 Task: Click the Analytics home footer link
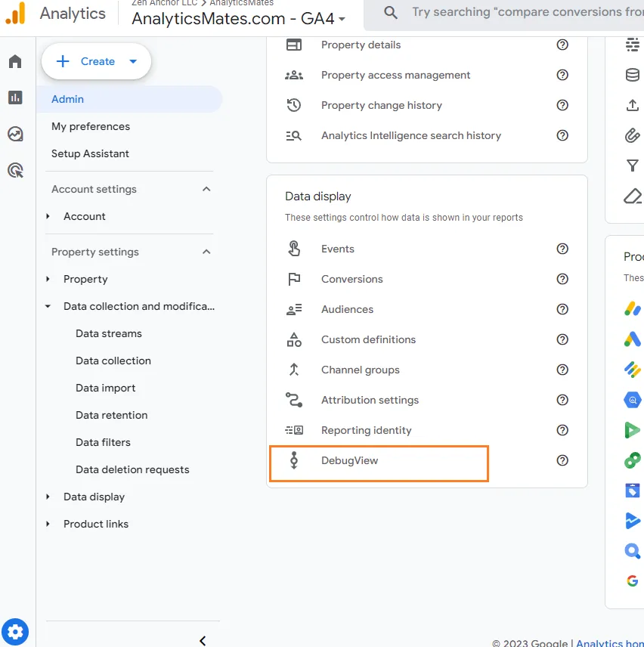(610, 643)
